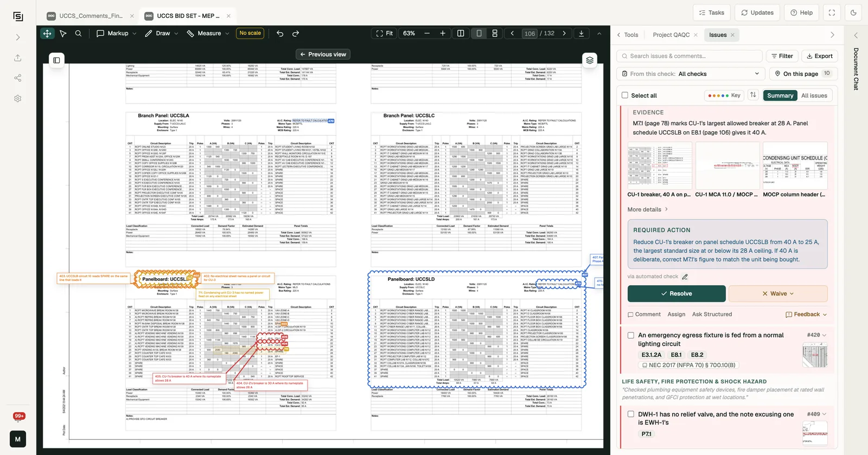The height and width of the screenshot is (455, 868).
Task: Switch to dark mode with moon icon
Action: (x=853, y=12)
